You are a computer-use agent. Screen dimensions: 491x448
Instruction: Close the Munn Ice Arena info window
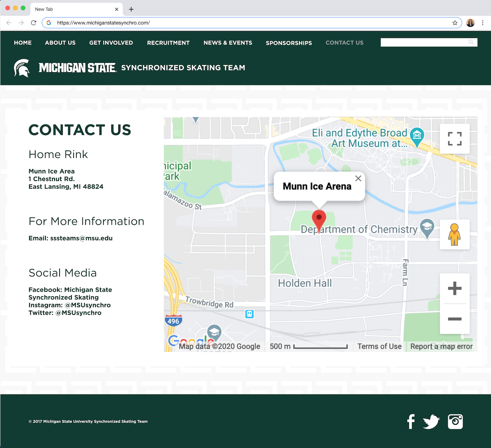[358, 179]
